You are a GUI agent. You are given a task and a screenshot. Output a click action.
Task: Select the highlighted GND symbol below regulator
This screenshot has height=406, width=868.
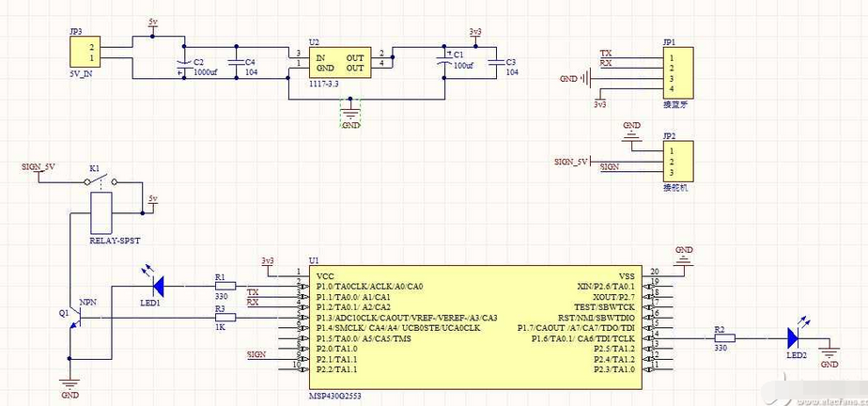click(x=349, y=113)
